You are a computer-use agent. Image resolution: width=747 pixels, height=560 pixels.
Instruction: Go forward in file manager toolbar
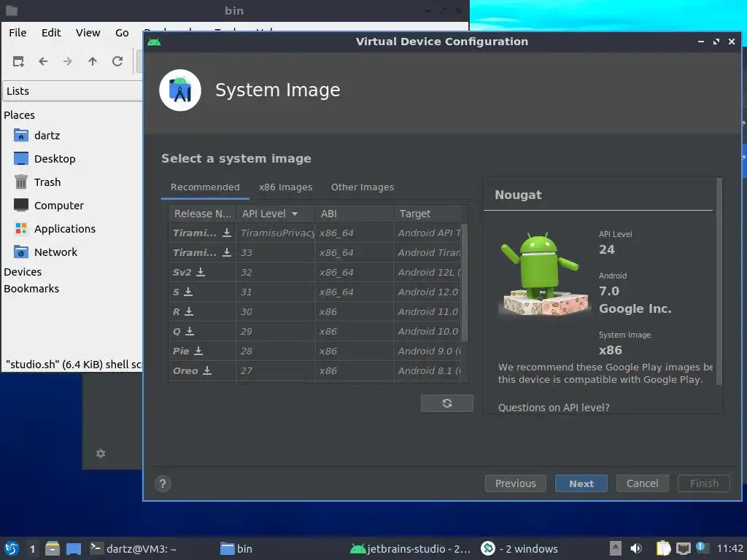click(68, 61)
